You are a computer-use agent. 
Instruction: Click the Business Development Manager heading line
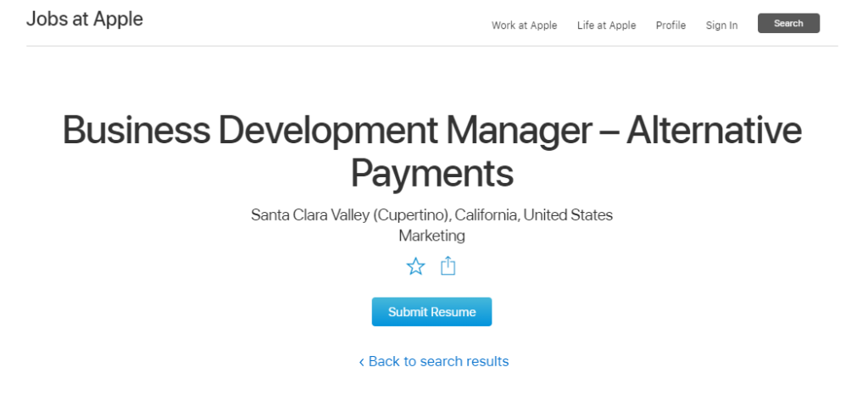tap(326, 131)
